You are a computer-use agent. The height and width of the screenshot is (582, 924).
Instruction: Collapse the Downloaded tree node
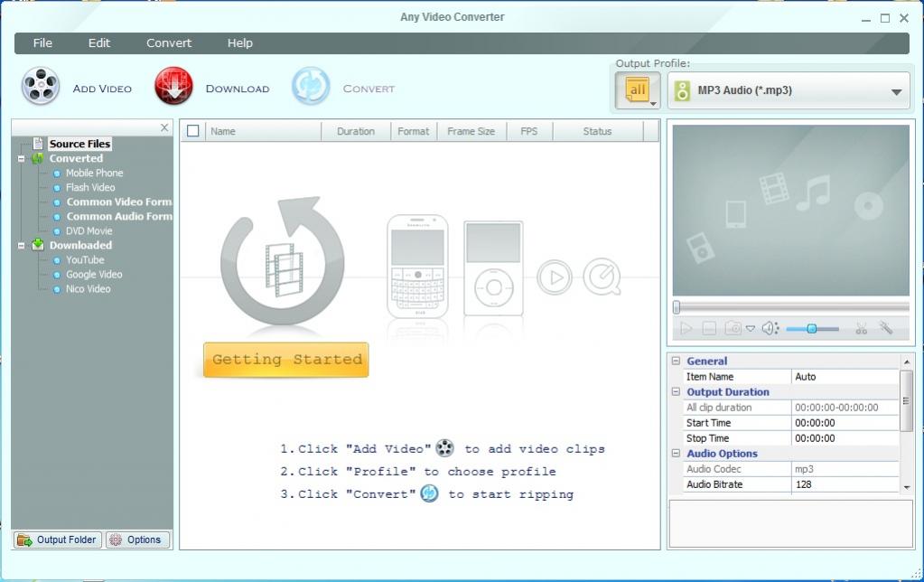point(21,245)
